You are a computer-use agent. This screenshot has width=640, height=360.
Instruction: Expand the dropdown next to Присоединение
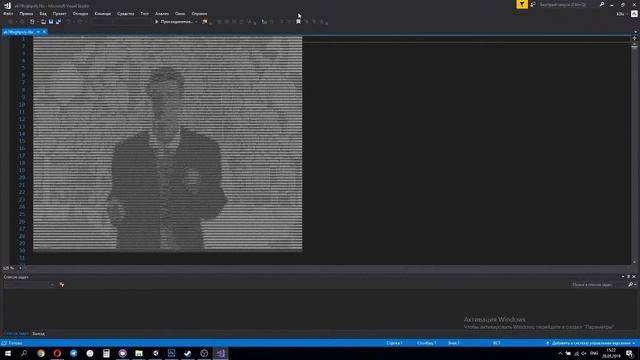[x=196, y=22]
